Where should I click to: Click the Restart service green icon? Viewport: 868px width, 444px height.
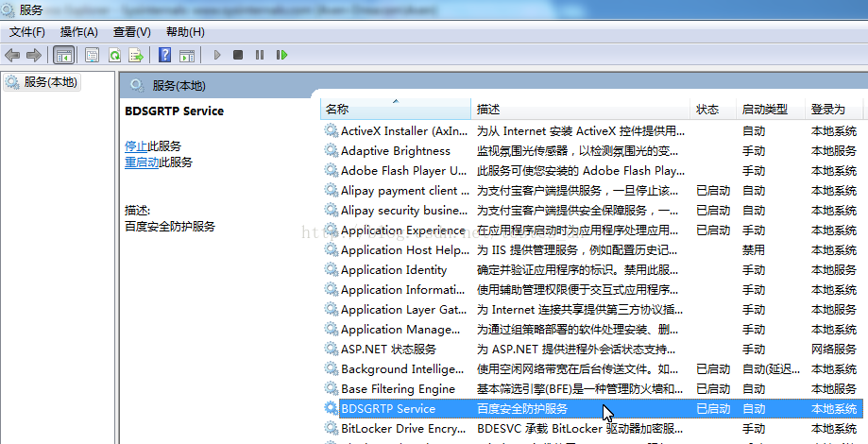click(281, 55)
